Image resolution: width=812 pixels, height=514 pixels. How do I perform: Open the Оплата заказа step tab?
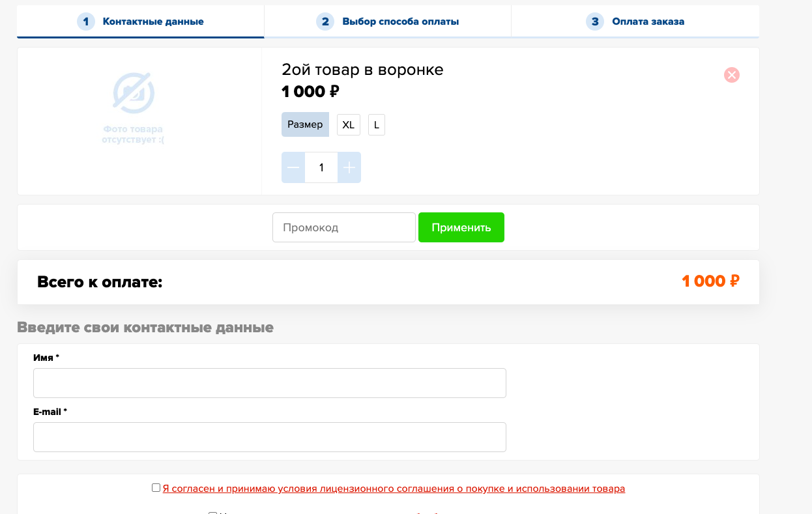pyautogui.click(x=635, y=21)
